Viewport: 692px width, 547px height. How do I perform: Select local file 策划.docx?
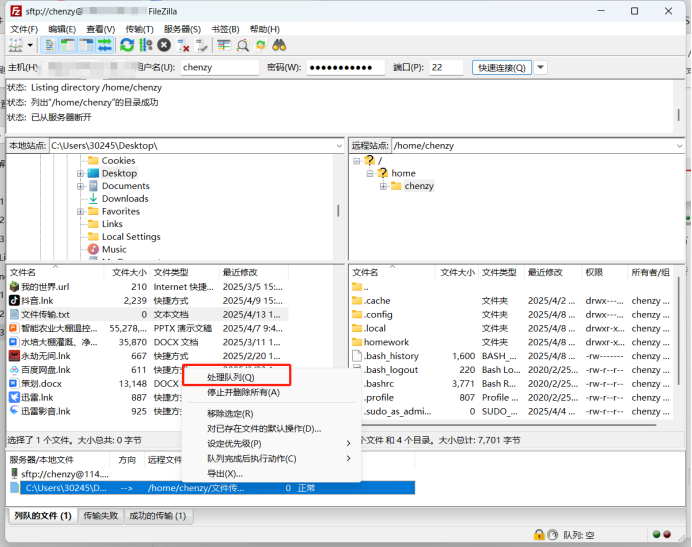coord(41,384)
